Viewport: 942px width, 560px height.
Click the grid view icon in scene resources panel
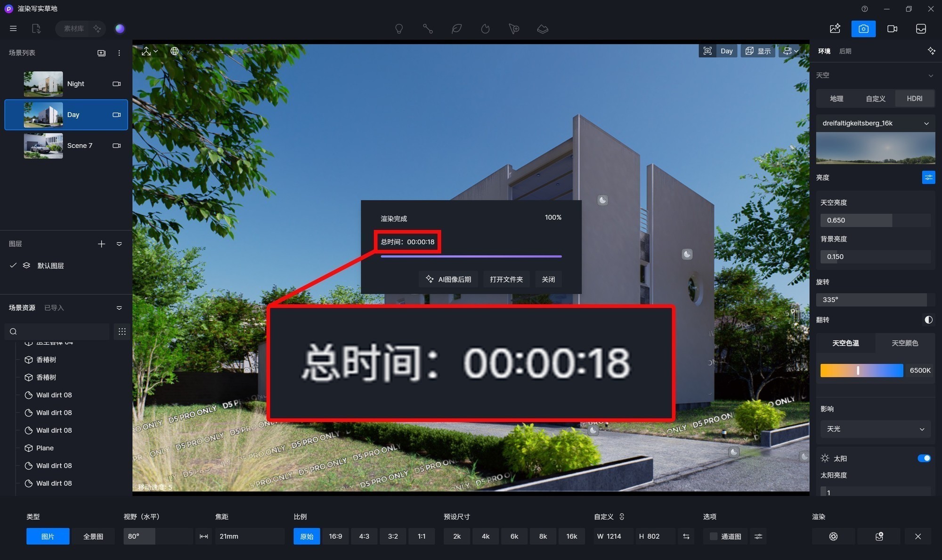coord(122,331)
